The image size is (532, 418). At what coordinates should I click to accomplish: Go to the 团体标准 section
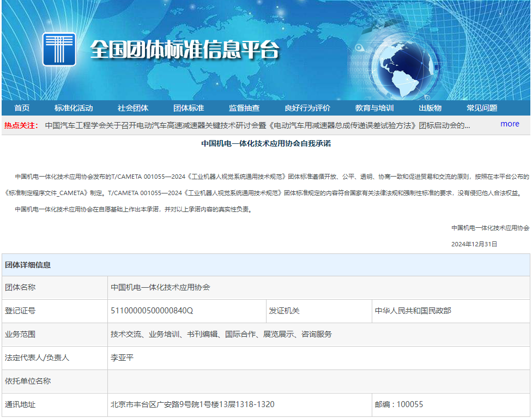click(x=189, y=108)
